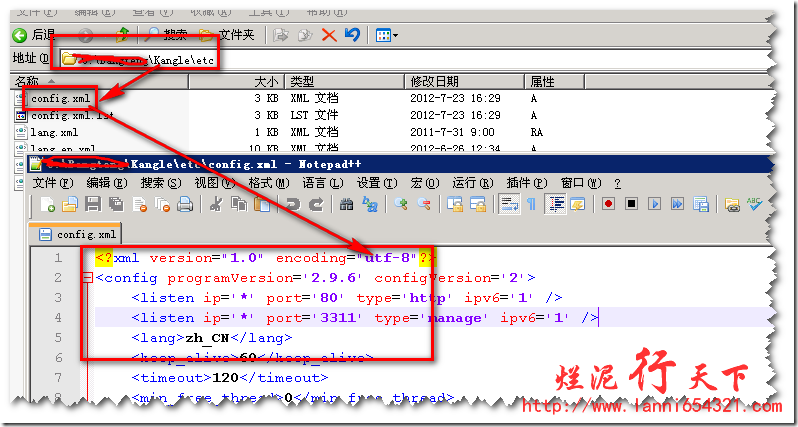Click the Print icon in Notepad++ toolbar
The image size is (798, 427).
pyautogui.click(x=184, y=205)
